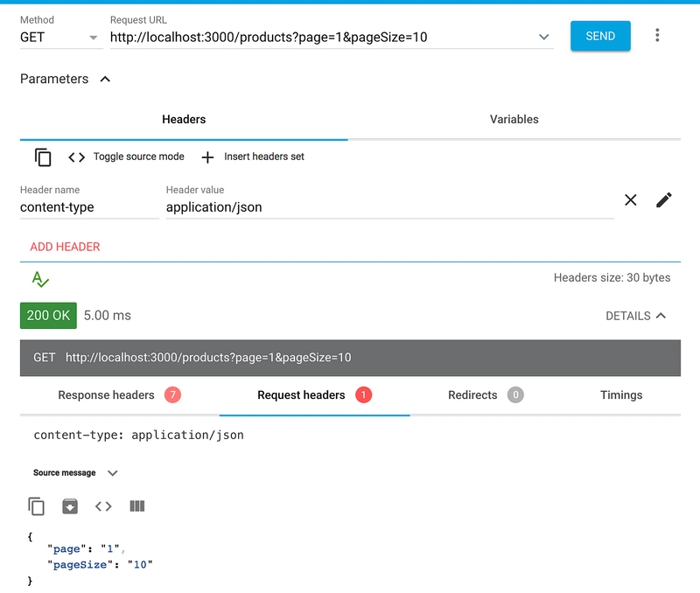Toggle source mode with the code brackets icon
Viewport: 700px width, 593px height.
click(76, 157)
